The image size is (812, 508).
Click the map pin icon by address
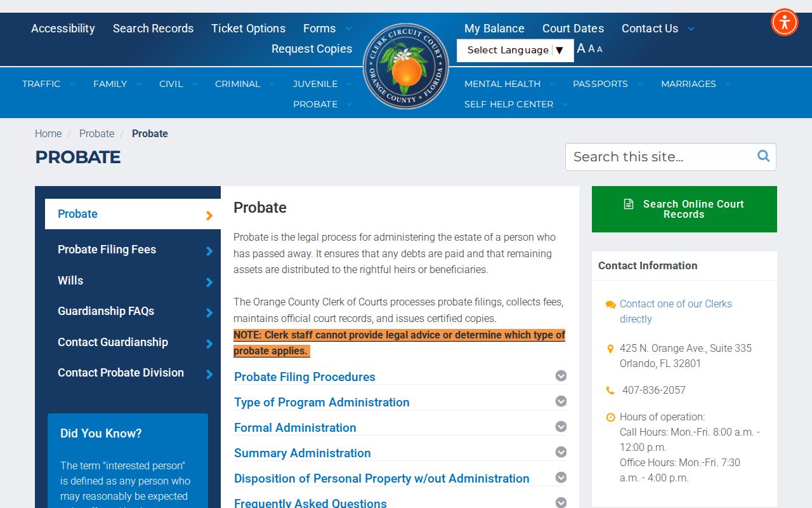point(610,349)
